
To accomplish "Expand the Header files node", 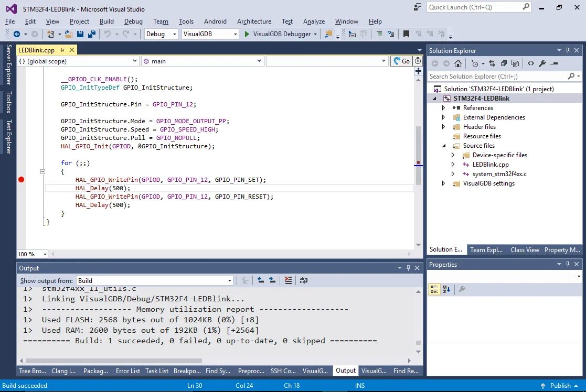I will pos(443,126).
